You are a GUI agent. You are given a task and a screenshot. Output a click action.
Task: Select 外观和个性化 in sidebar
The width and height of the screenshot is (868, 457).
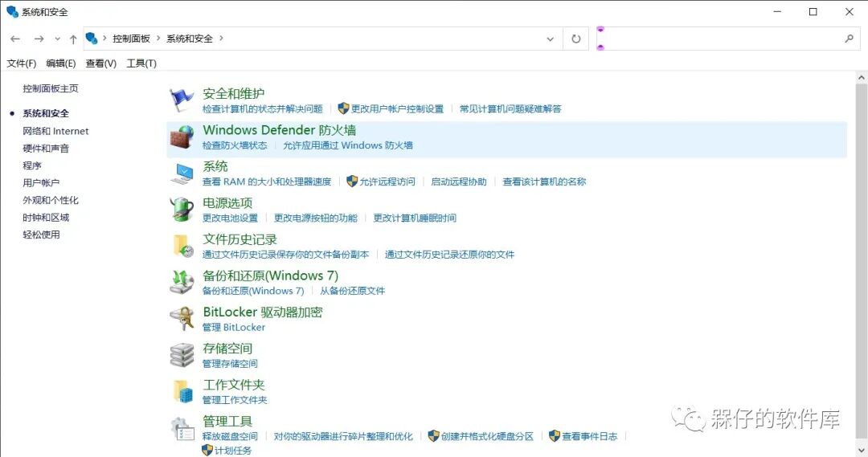[51, 200]
